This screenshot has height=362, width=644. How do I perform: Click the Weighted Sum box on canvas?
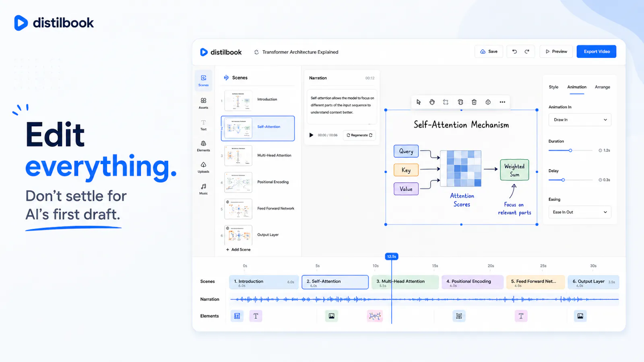click(514, 170)
